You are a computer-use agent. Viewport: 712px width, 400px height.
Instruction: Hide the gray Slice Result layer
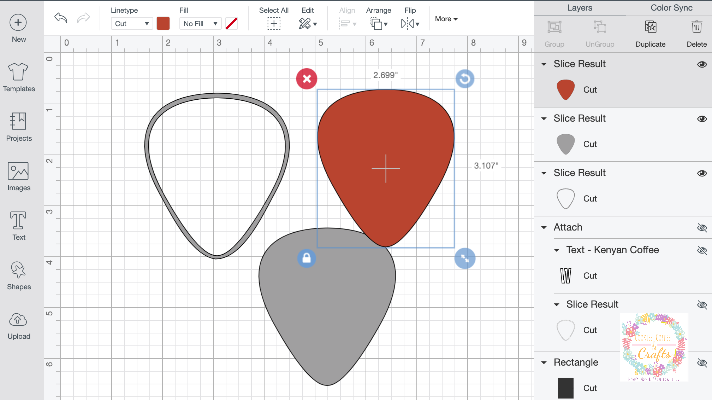[702, 119]
